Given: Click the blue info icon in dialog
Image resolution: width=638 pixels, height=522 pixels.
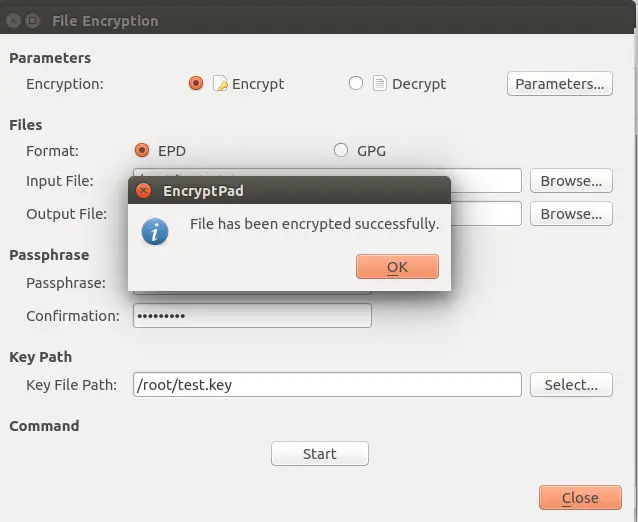Looking at the screenshot, I should [155, 232].
